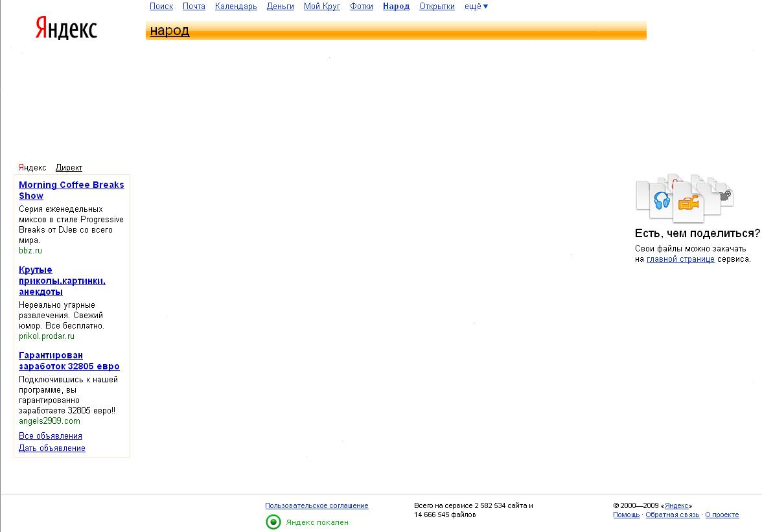Click the Яндекс copyright link in the footer
The width and height of the screenshot is (762, 532).
(x=676, y=506)
